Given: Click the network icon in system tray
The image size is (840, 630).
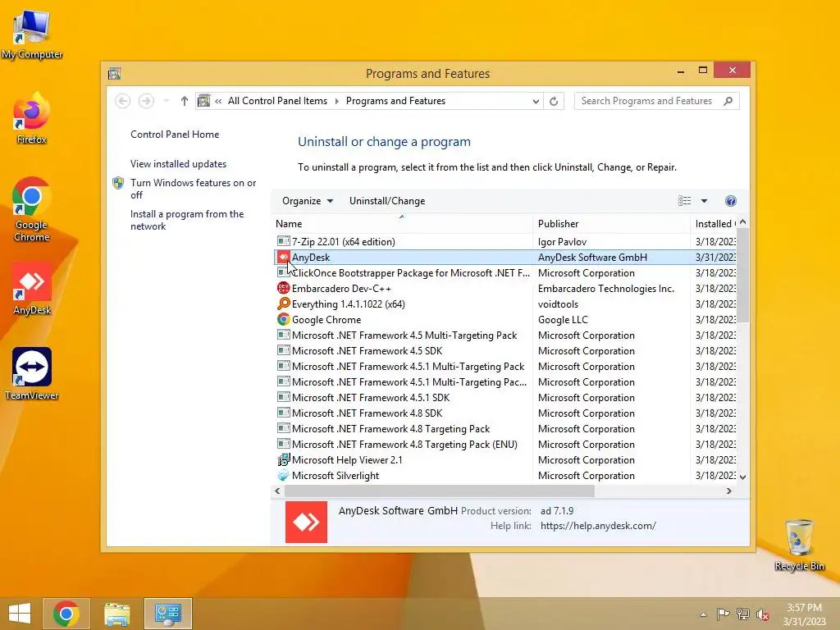Looking at the screenshot, I should tap(743, 614).
